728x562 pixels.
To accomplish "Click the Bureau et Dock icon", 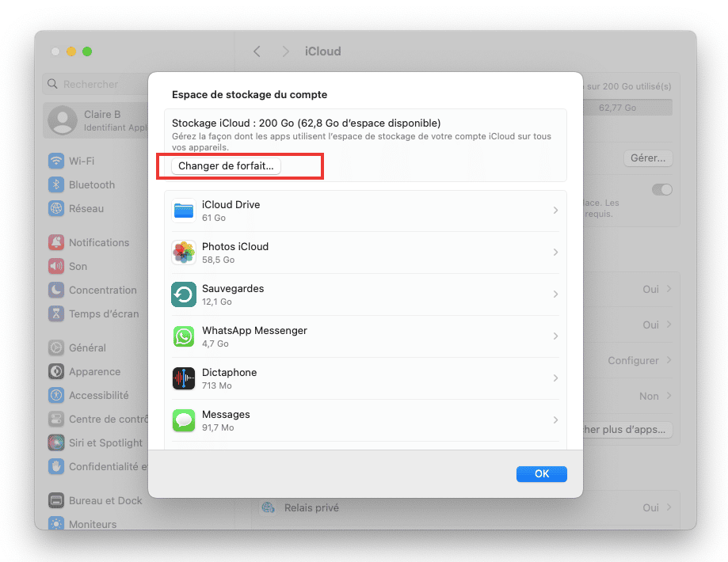I will [x=56, y=500].
